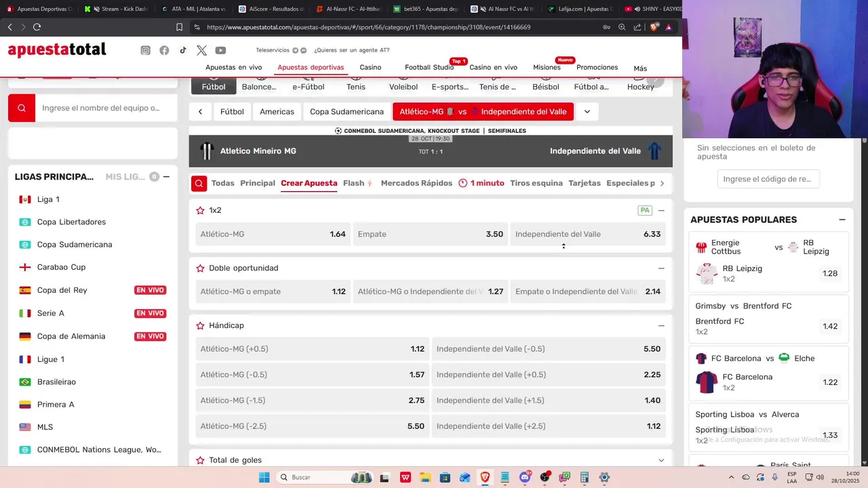Switch to the Mercados Rápidos tab

pos(416,183)
